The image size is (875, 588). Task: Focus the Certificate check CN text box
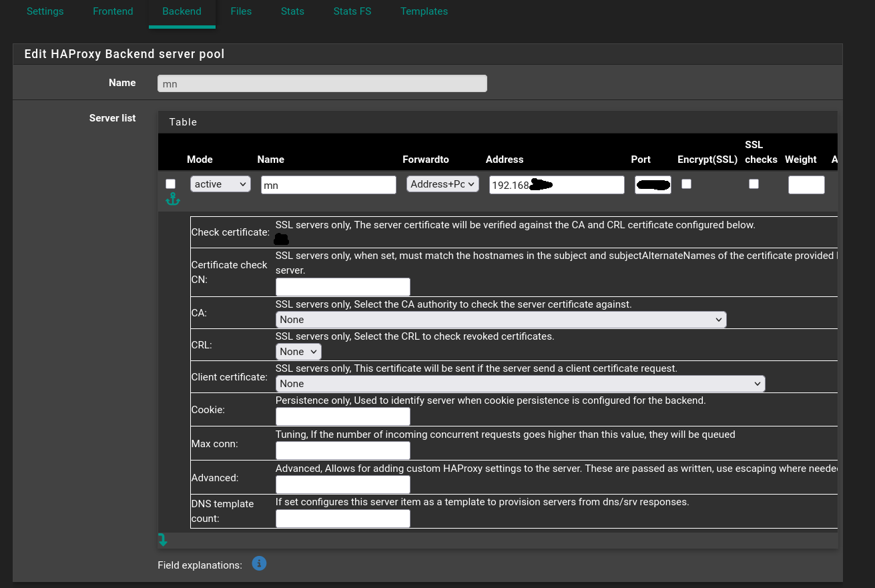pos(342,287)
